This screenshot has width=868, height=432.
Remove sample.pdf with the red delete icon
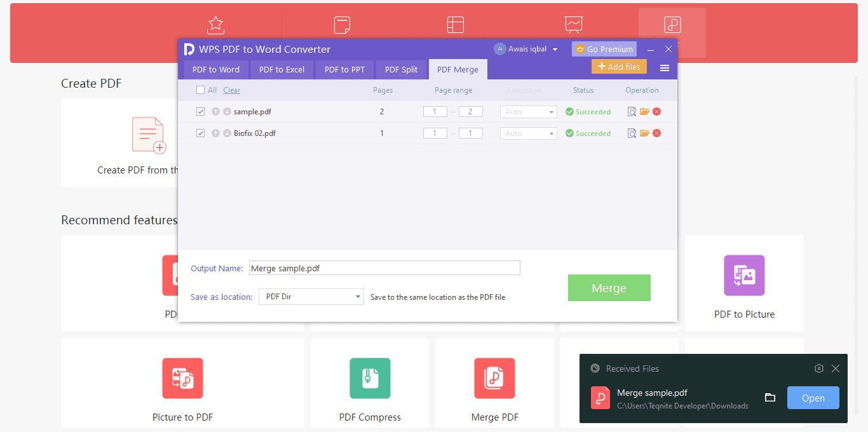click(656, 111)
